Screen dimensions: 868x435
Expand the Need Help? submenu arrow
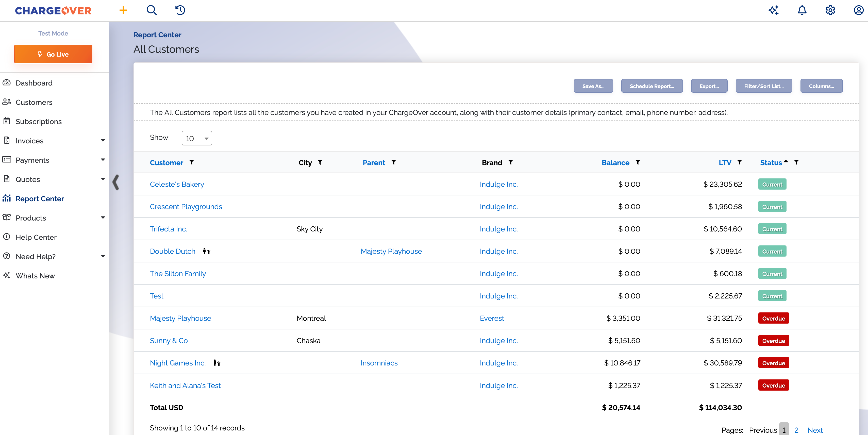point(103,256)
